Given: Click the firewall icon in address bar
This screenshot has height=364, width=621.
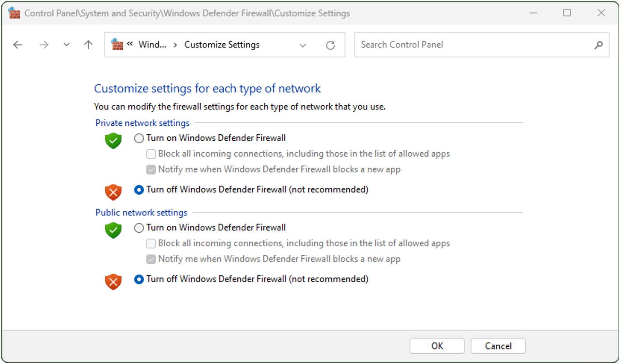Looking at the screenshot, I should coord(117,44).
